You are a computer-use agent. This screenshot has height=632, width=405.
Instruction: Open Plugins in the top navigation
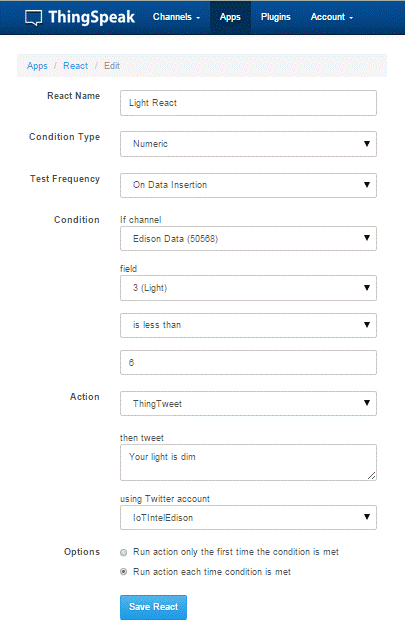276,17
